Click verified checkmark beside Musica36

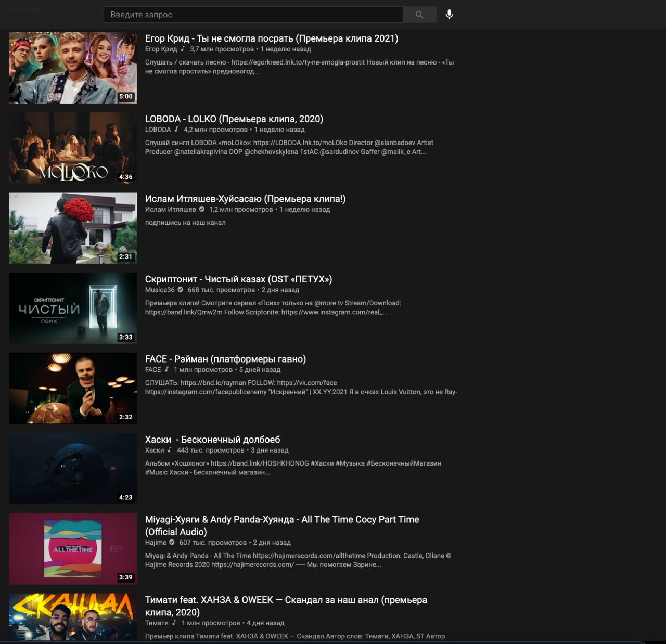[x=181, y=289]
